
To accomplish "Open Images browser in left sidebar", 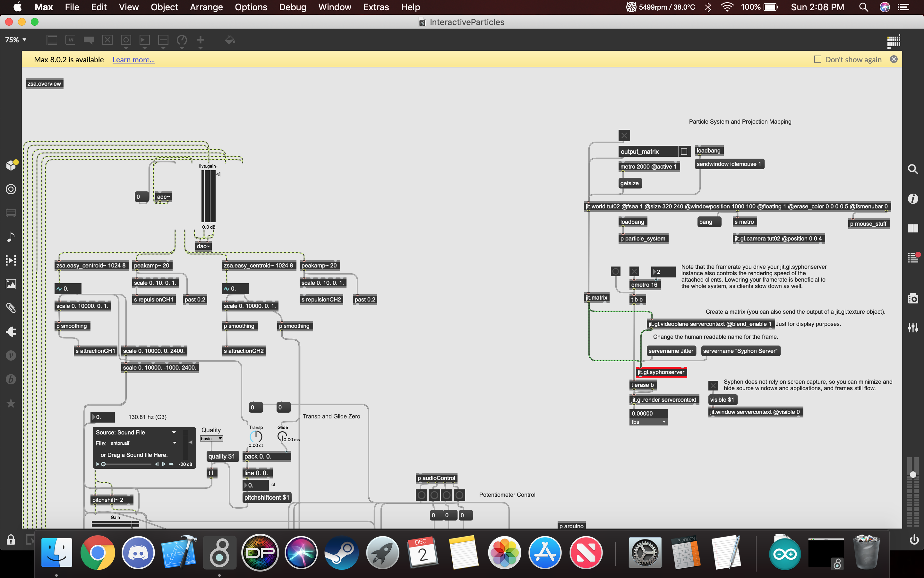I will (x=11, y=284).
